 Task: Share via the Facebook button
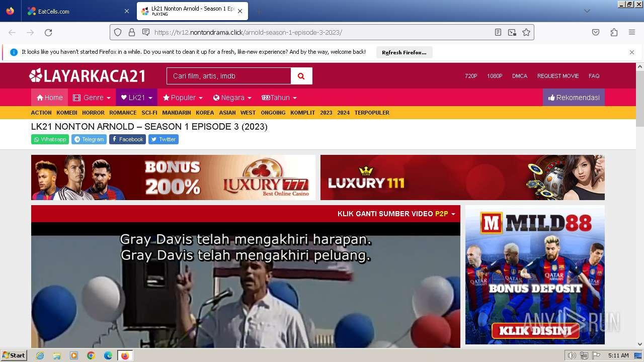coord(127,139)
